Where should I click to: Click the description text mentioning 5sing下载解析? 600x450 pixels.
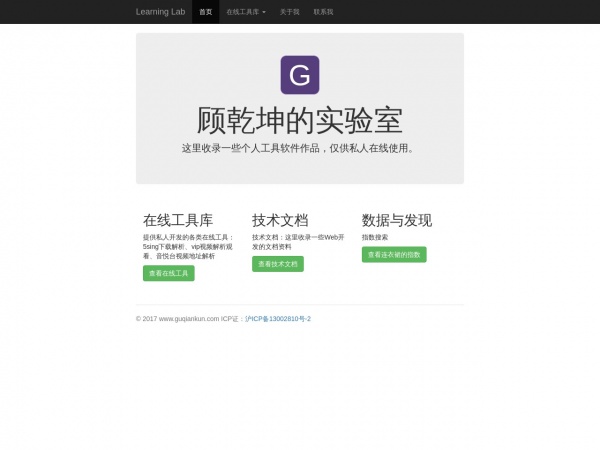188,247
